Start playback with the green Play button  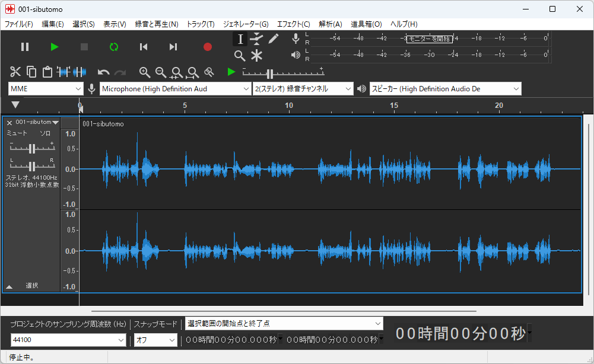click(x=55, y=47)
